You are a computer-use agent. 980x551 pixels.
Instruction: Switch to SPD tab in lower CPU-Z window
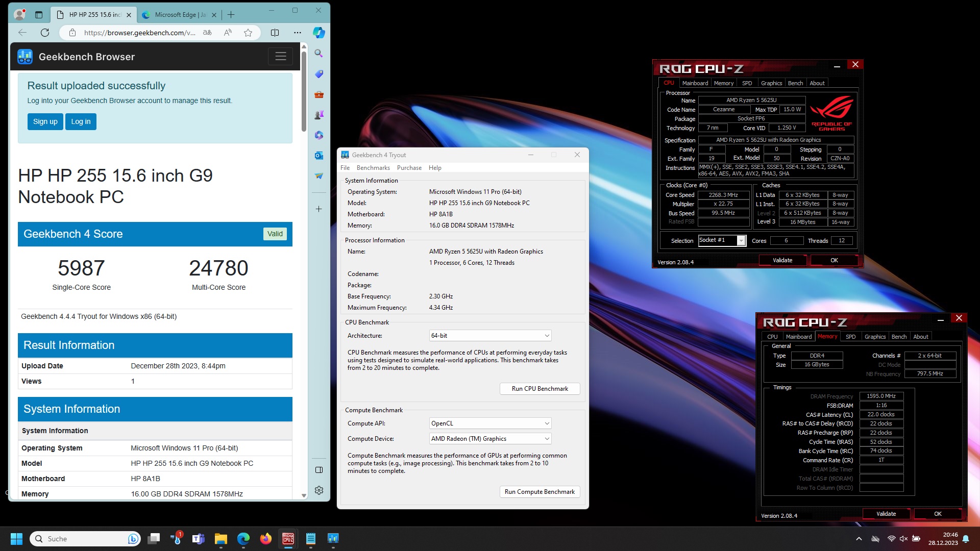pos(850,337)
